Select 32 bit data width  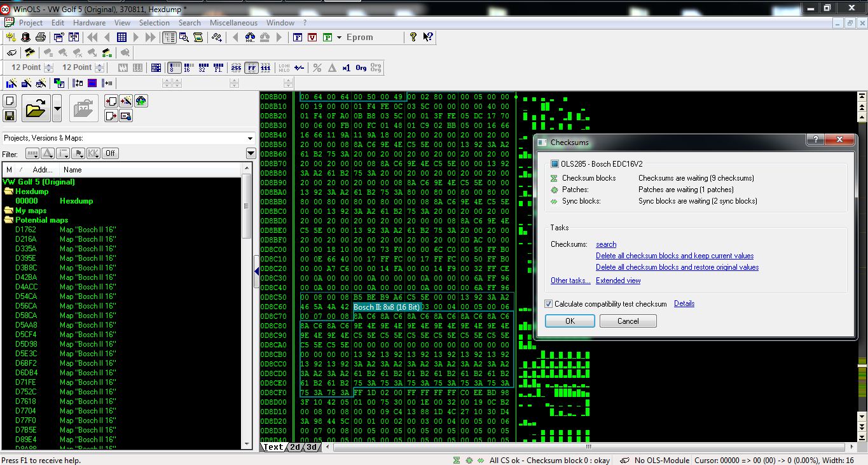[203, 67]
